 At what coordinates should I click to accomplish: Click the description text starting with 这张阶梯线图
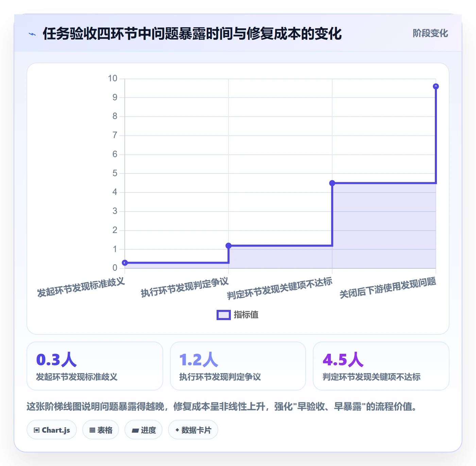coord(222,406)
